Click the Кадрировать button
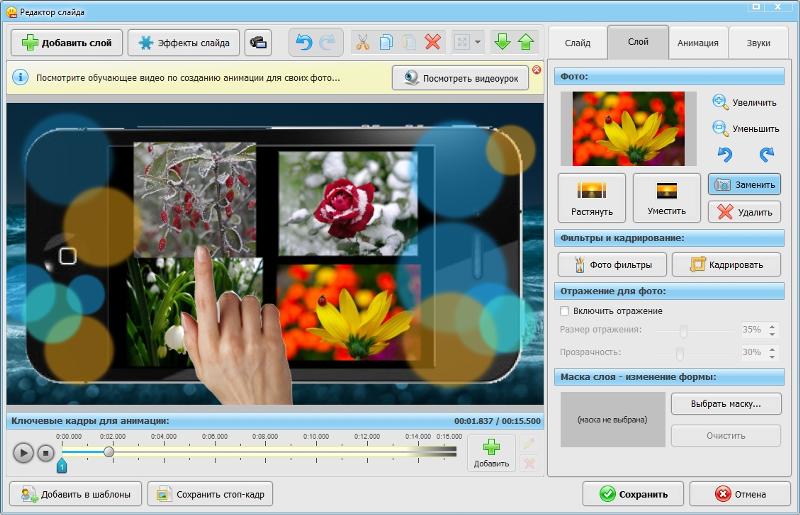 pos(727,265)
